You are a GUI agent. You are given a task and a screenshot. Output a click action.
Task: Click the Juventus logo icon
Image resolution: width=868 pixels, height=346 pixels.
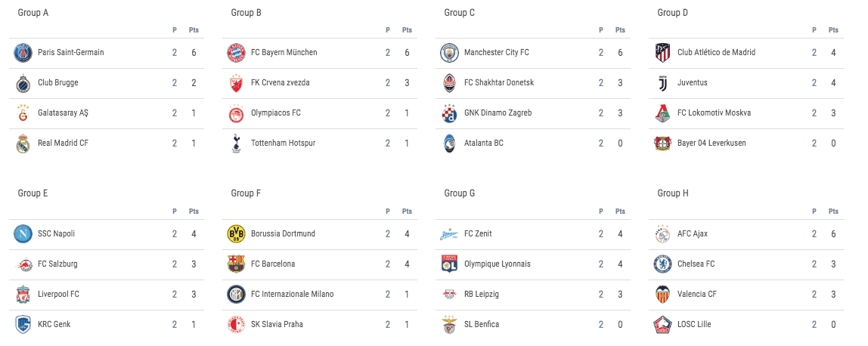(x=662, y=83)
